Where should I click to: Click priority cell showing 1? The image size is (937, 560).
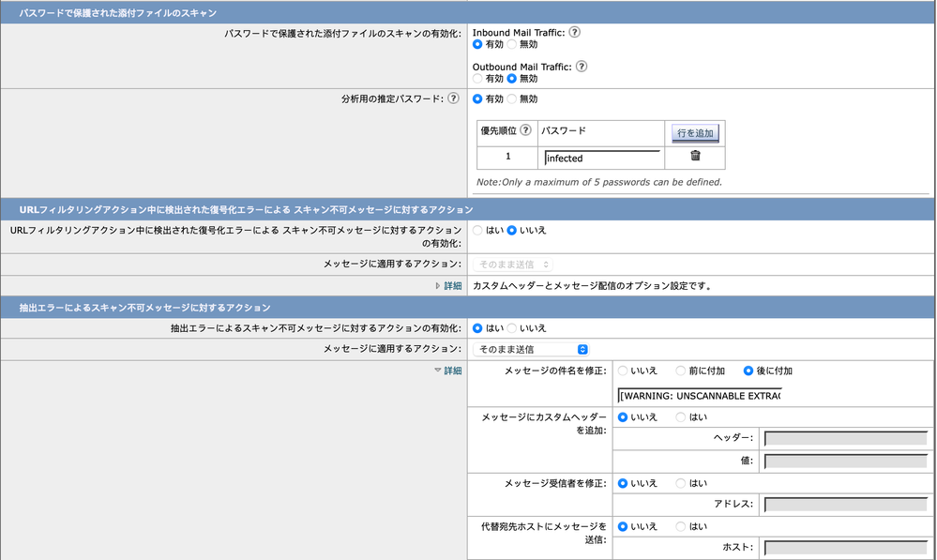tap(508, 157)
